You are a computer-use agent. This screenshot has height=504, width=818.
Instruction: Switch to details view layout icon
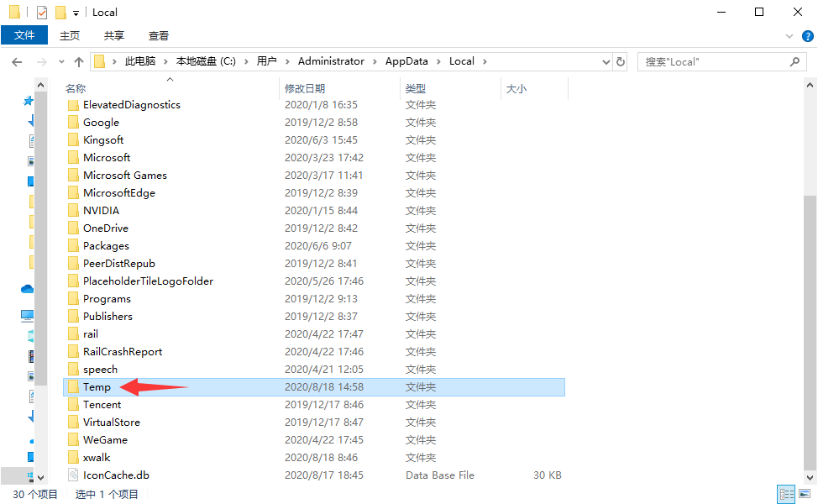click(x=786, y=494)
